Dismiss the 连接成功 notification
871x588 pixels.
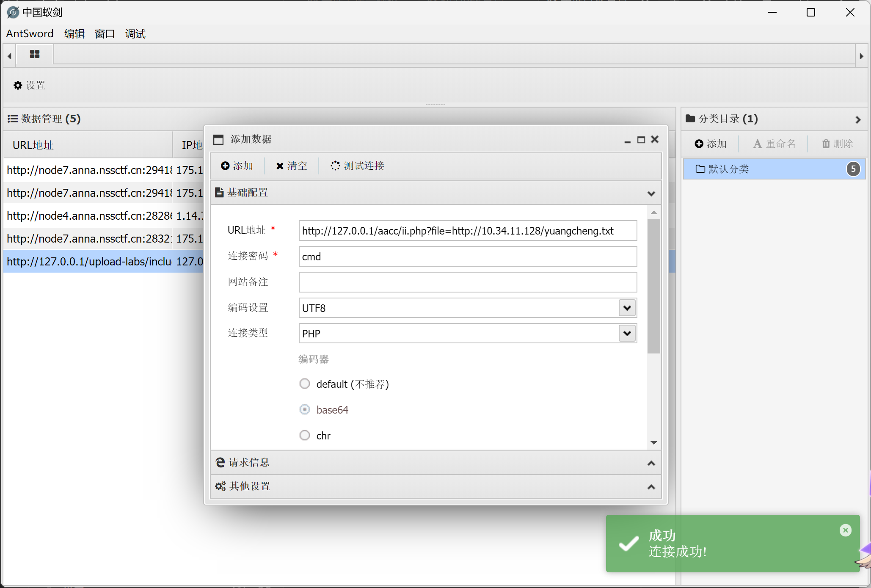tap(845, 530)
